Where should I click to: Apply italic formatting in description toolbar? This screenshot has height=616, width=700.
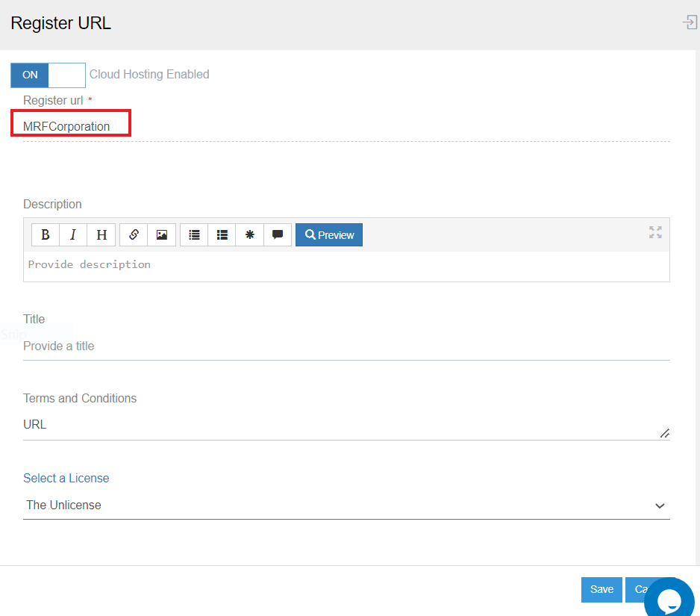click(73, 234)
